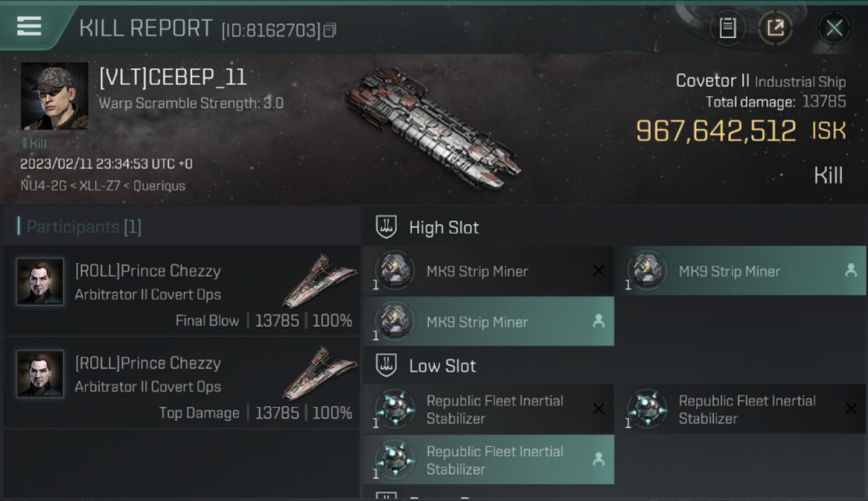Open the NU4-2G system location link
This screenshot has height=501, width=868.
[x=43, y=186]
